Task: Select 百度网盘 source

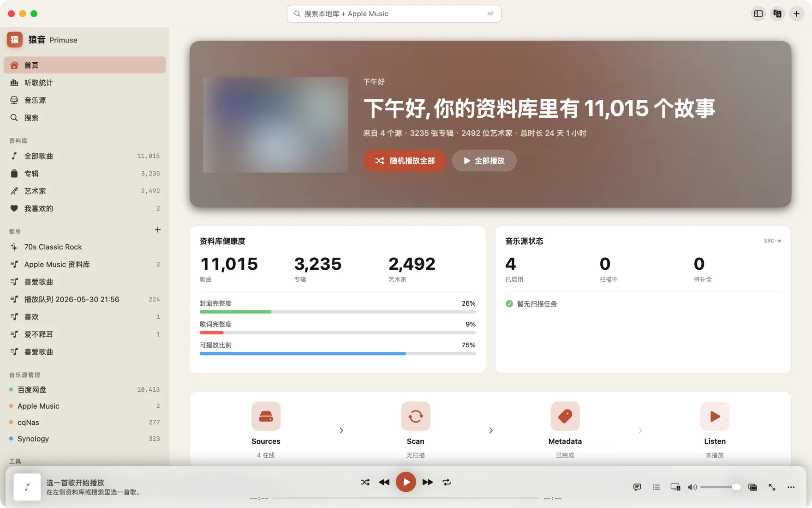Action: click(84, 390)
